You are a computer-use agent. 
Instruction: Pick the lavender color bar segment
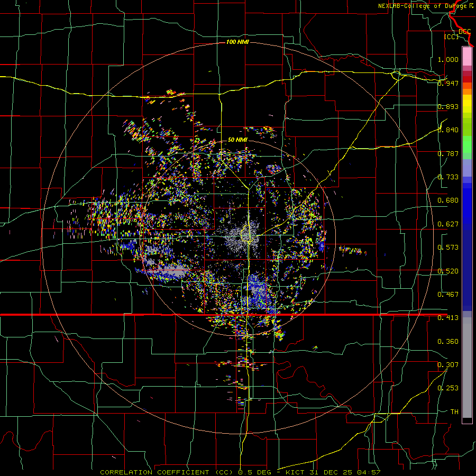pos(467,168)
